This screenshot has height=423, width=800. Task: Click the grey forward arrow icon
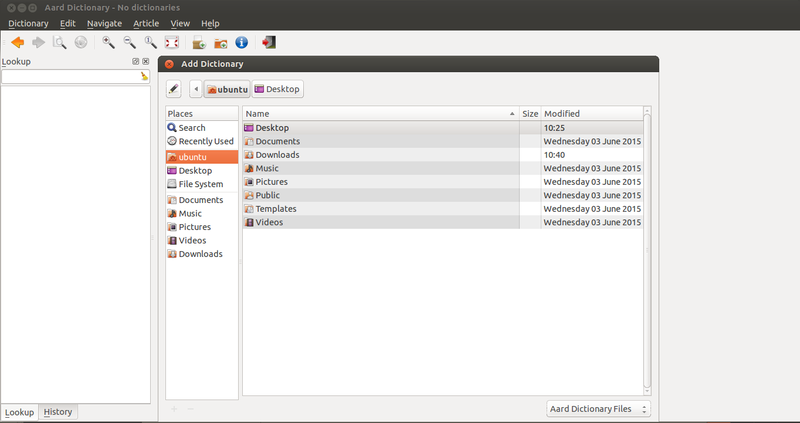(x=39, y=42)
